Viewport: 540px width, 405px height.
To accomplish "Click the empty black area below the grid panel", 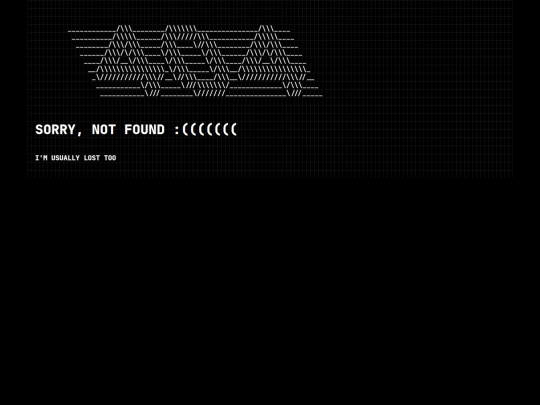I will tap(270, 289).
